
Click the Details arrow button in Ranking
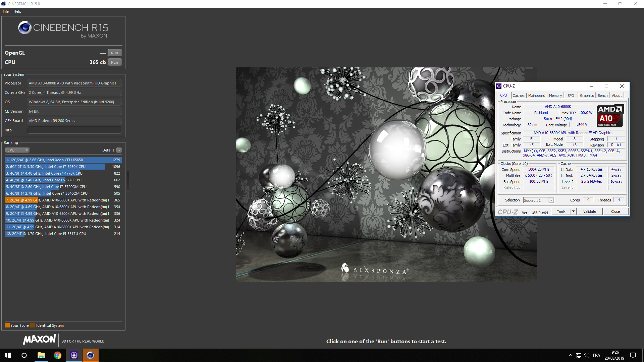point(119,150)
